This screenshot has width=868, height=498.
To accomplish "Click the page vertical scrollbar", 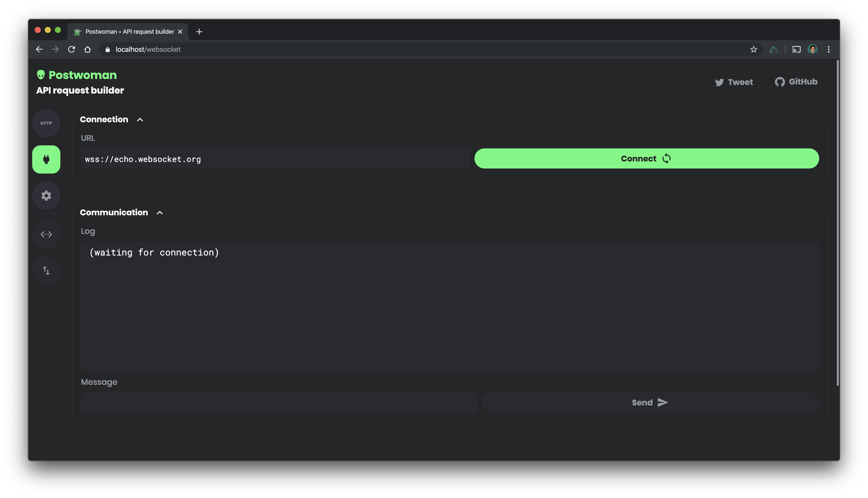I will pos(838,222).
